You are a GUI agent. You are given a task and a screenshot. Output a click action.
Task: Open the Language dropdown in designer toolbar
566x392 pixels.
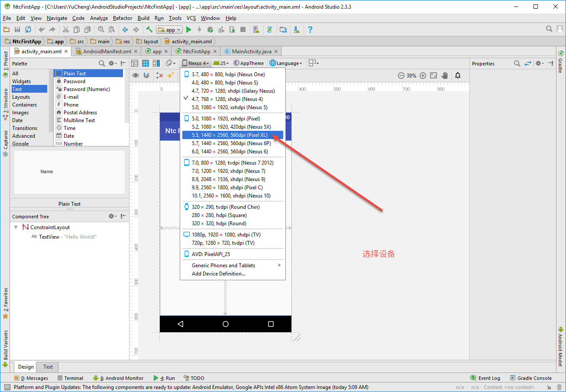point(286,63)
